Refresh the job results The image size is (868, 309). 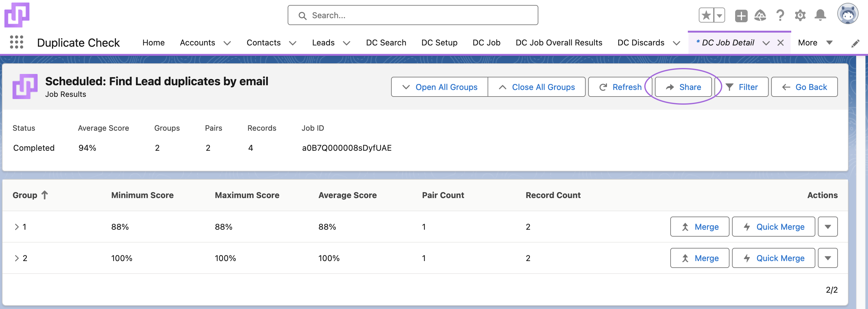click(x=620, y=87)
